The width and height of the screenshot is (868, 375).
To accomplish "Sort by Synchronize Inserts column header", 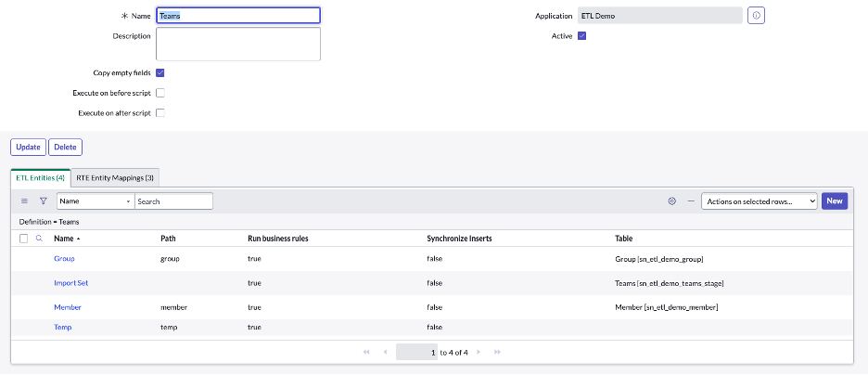I will pyautogui.click(x=459, y=239).
